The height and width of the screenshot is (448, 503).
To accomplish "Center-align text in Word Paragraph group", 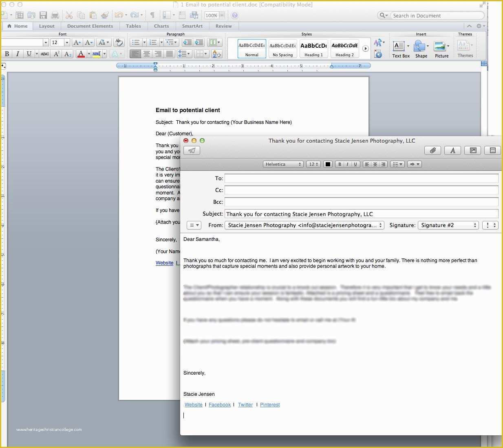I will (147, 54).
